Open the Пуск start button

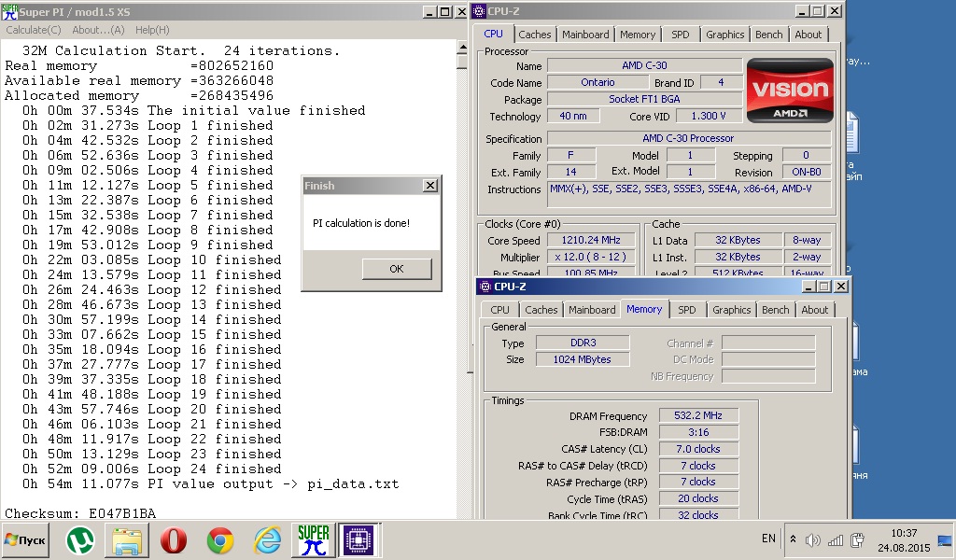(25, 539)
